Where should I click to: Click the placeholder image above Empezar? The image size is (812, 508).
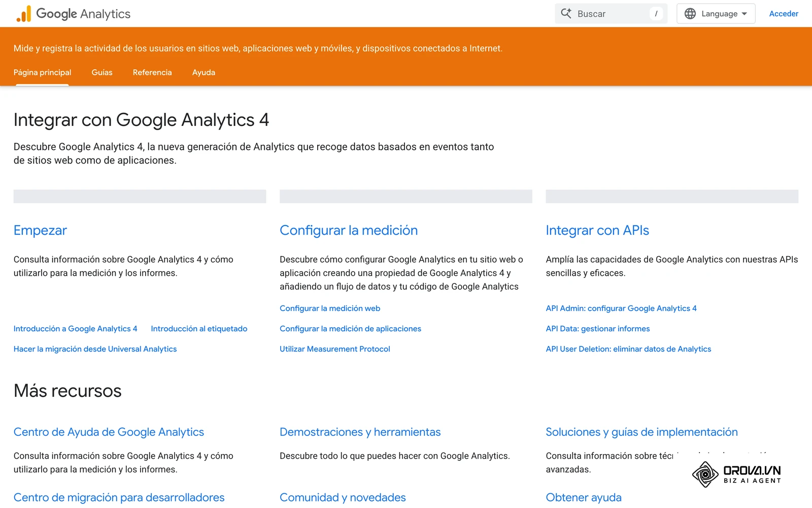pos(140,197)
